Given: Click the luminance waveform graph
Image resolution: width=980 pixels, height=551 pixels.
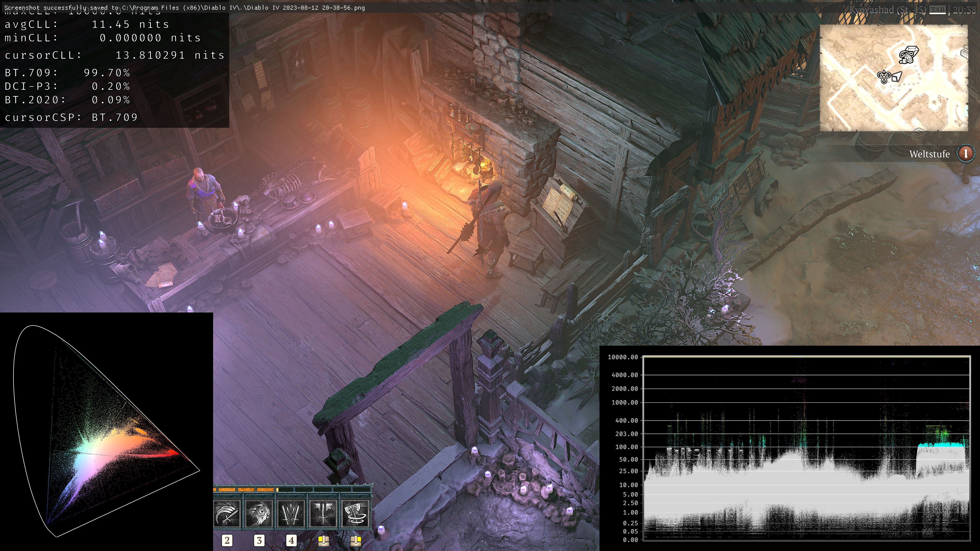Looking at the screenshot, I should (806, 448).
